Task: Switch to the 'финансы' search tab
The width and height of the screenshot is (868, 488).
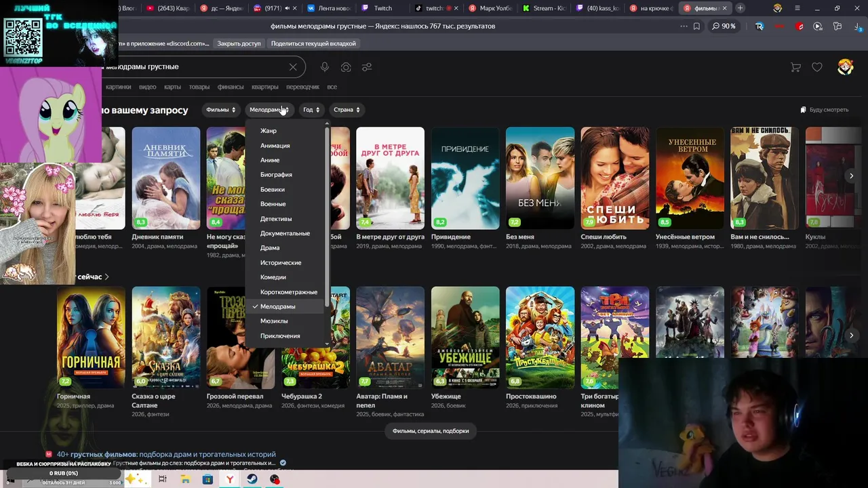Action: pyautogui.click(x=231, y=87)
